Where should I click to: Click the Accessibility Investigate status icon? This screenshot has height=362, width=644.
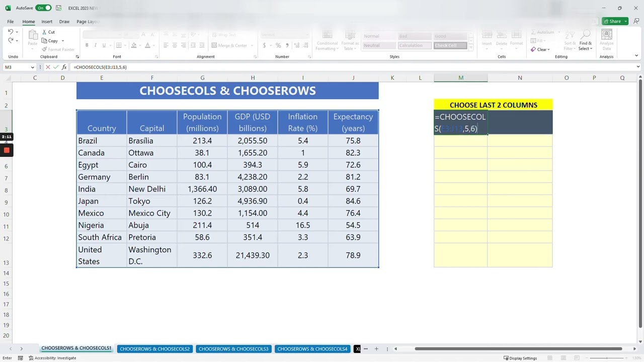pos(31,358)
